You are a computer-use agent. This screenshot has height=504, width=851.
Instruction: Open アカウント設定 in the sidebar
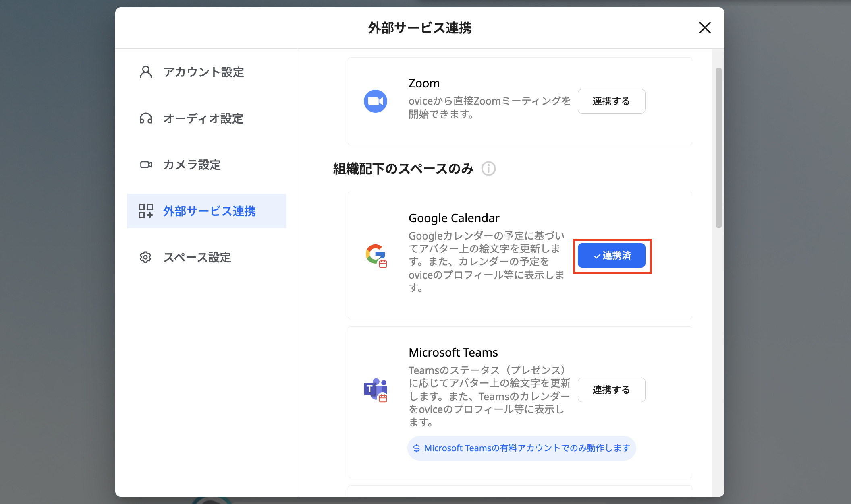(x=207, y=72)
